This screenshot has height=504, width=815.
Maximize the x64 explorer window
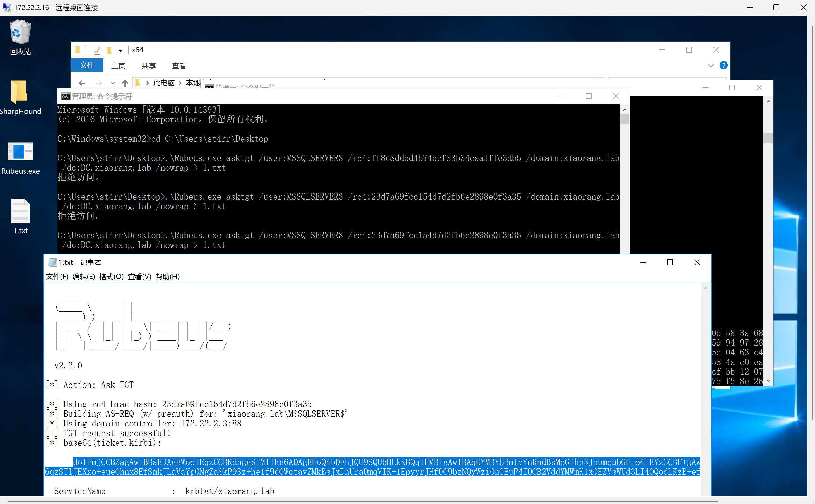coord(689,50)
